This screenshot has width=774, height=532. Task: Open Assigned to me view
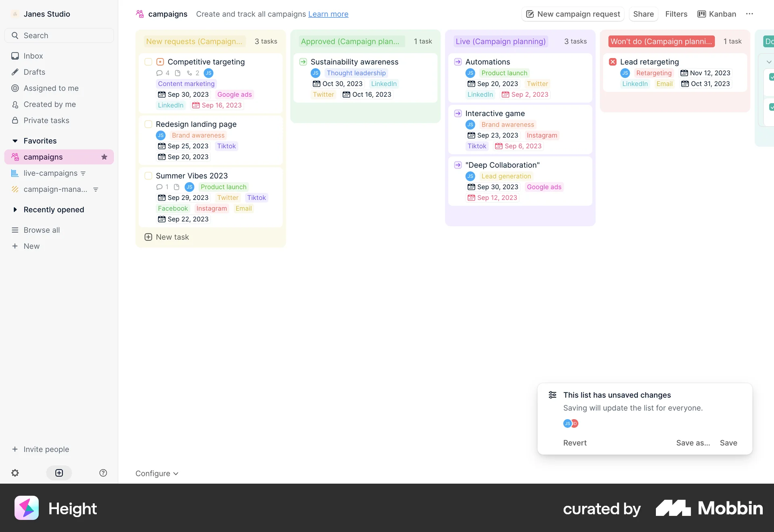(x=50, y=88)
